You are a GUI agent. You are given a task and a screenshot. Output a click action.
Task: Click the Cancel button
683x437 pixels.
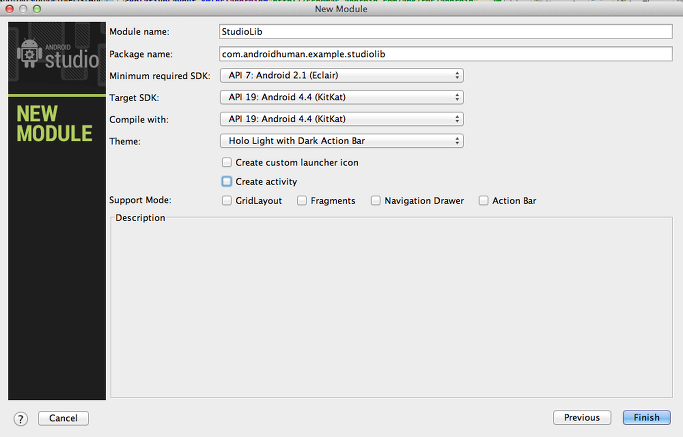[64, 418]
